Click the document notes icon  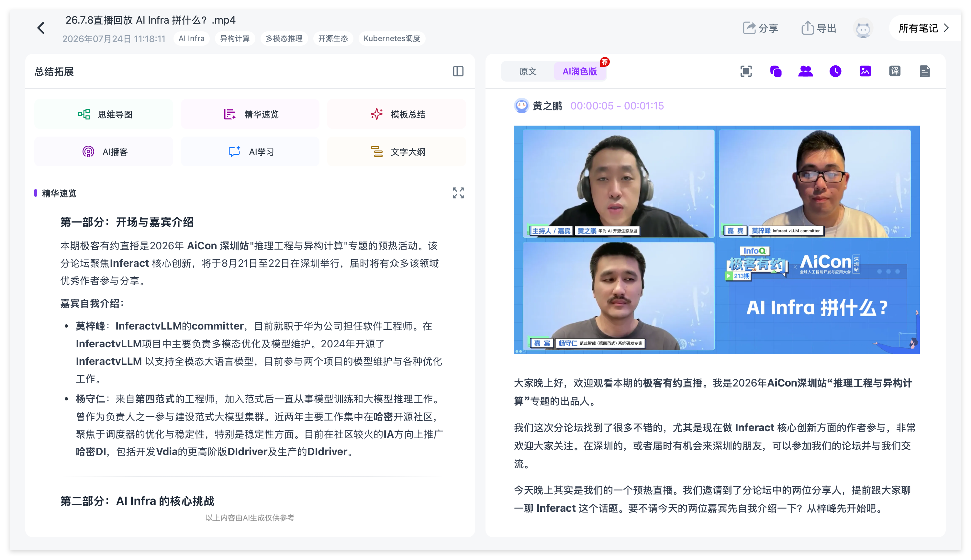[x=924, y=71]
